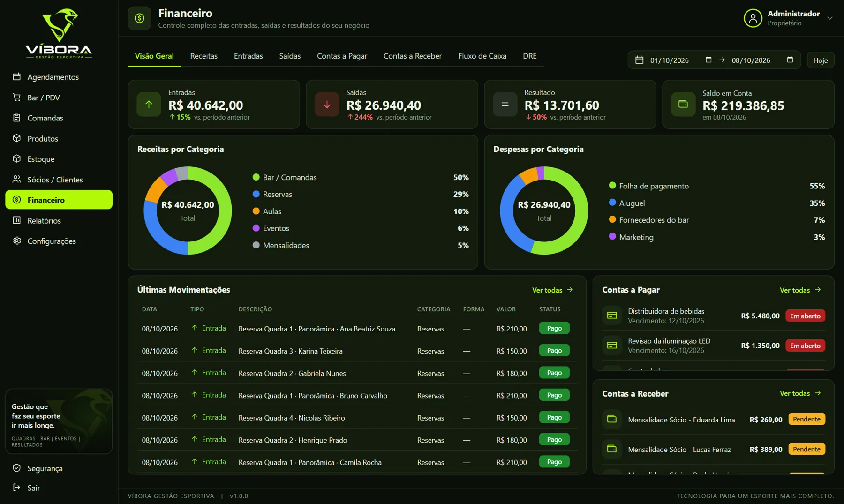Open the start date calendar picker
The height and width of the screenshot is (504, 844).
(x=708, y=60)
